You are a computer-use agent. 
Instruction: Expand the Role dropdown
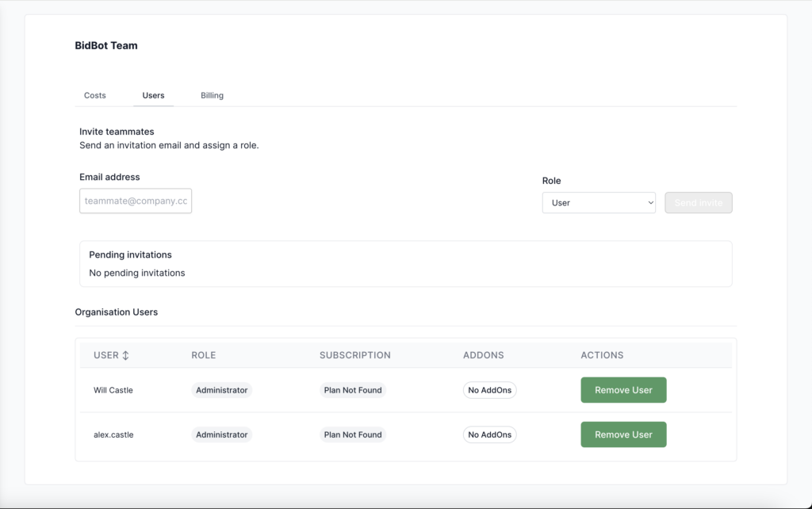[x=599, y=203]
